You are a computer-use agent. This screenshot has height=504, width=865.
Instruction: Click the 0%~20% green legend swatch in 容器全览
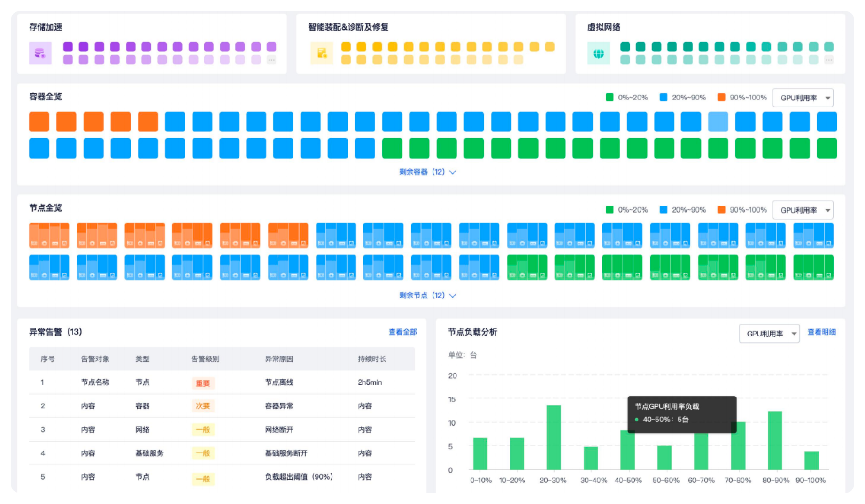point(610,97)
